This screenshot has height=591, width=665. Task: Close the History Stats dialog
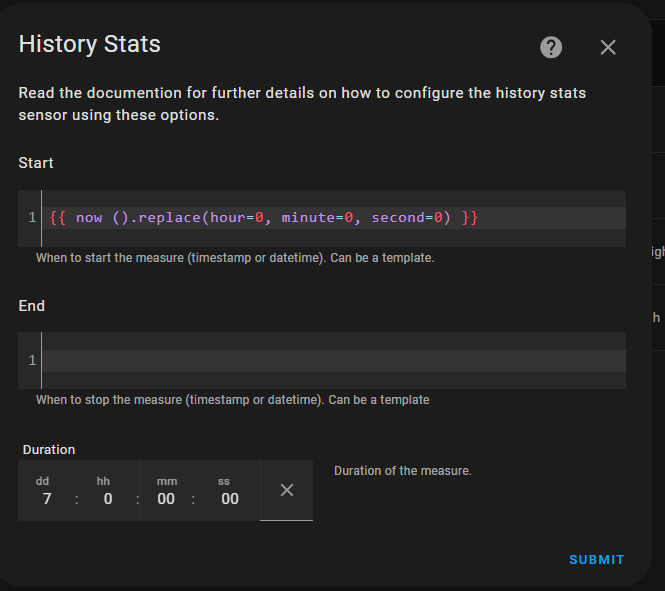pyautogui.click(x=608, y=47)
